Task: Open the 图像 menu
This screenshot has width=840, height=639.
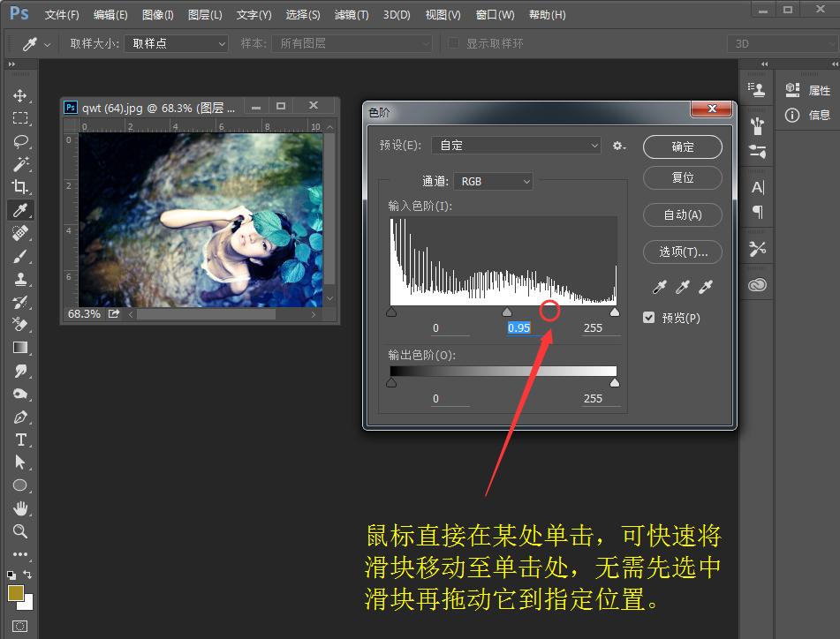Action: pyautogui.click(x=157, y=14)
